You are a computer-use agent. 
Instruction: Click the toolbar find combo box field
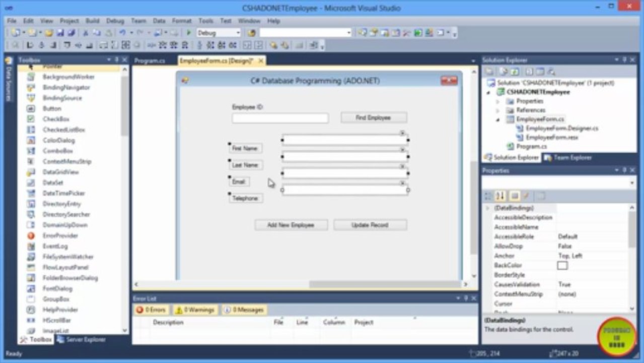coord(306,33)
